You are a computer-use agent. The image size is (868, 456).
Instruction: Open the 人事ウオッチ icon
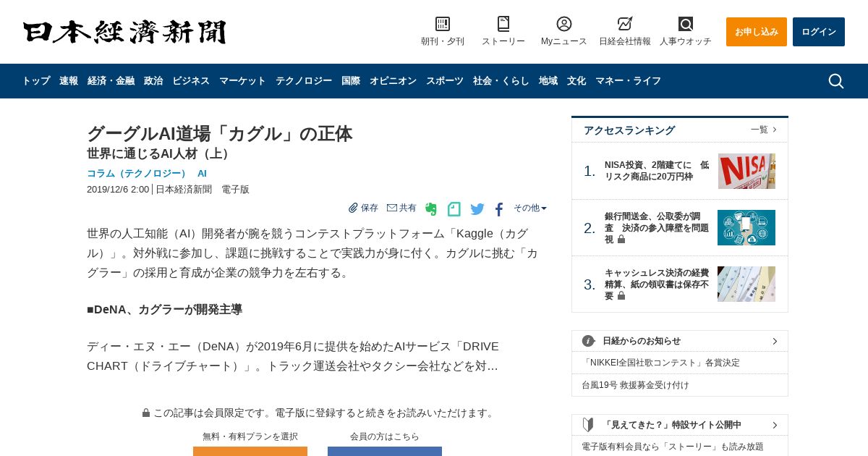(686, 24)
